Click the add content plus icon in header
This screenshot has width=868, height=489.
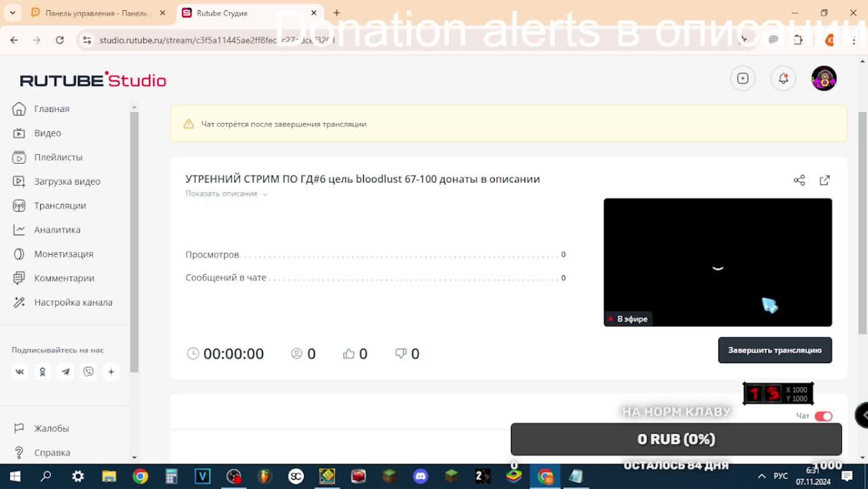click(x=743, y=78)
